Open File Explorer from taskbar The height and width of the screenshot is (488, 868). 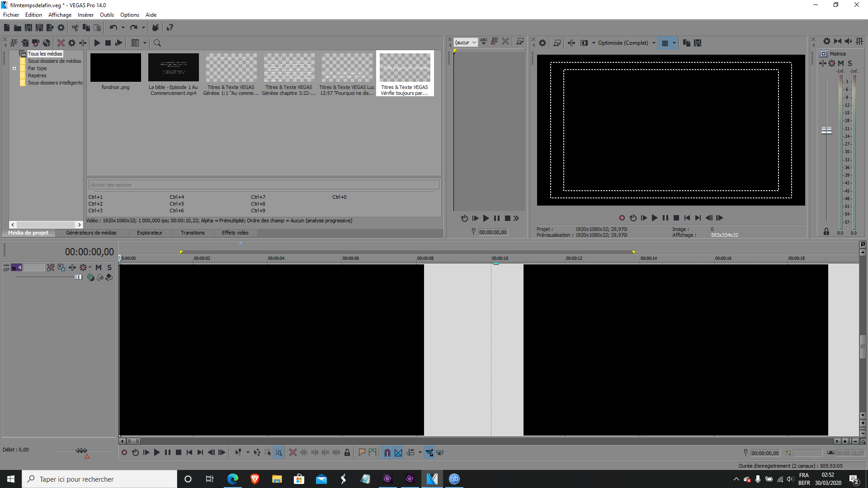(277, 479)
